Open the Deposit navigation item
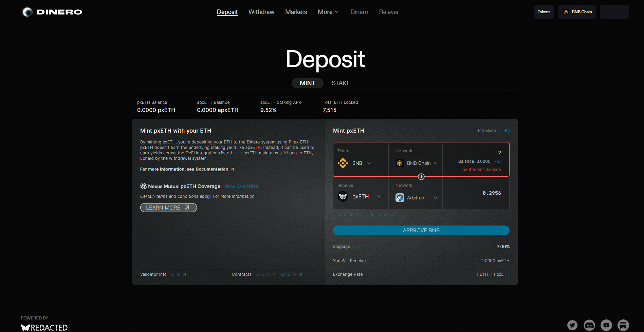 (227, 12)
